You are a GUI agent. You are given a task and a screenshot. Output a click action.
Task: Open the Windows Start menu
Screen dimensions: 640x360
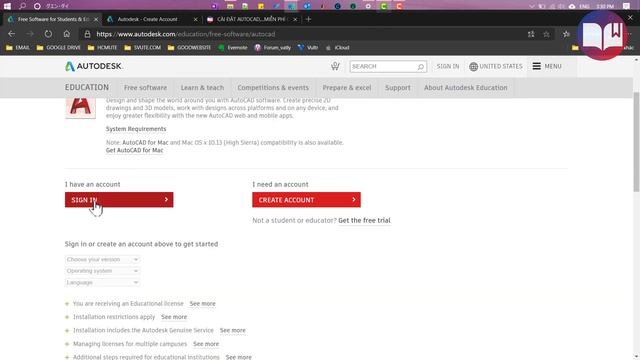pos(7,6)
